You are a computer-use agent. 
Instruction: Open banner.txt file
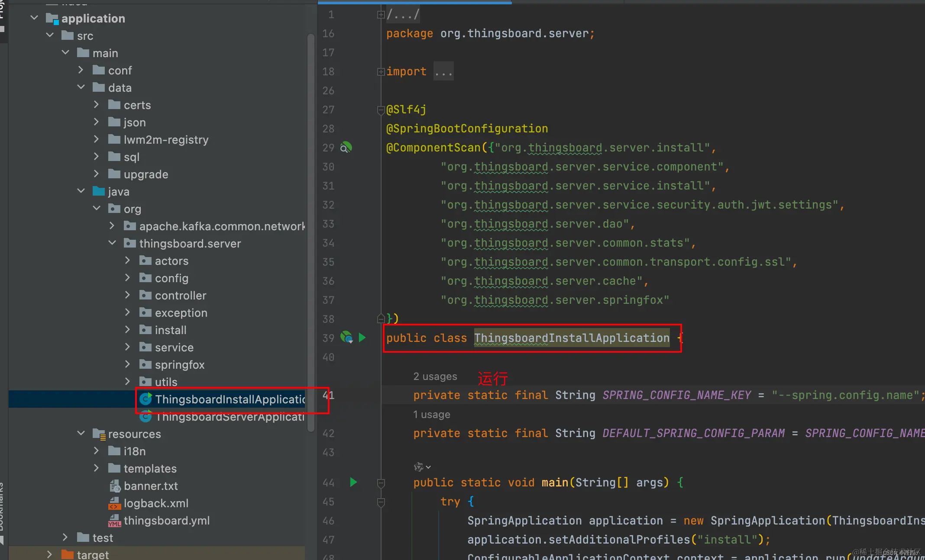pos(151,486)
